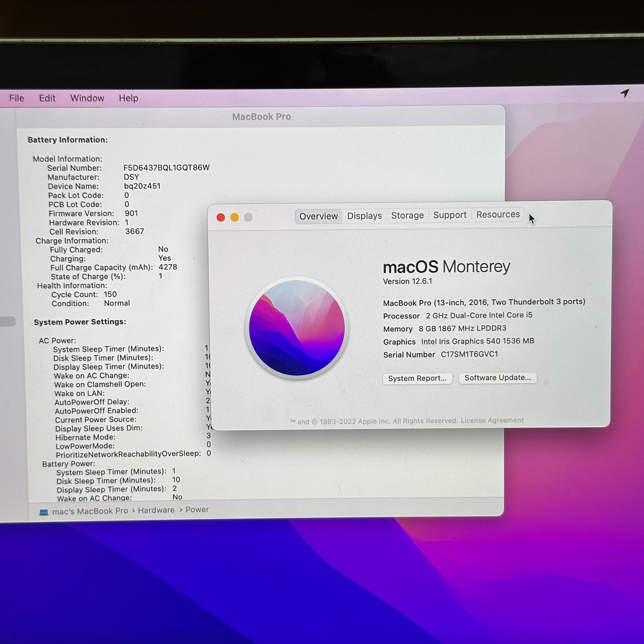
Task: Click the Memory 8 GB 1867 MHz line
Action: [x=445, y=329]
